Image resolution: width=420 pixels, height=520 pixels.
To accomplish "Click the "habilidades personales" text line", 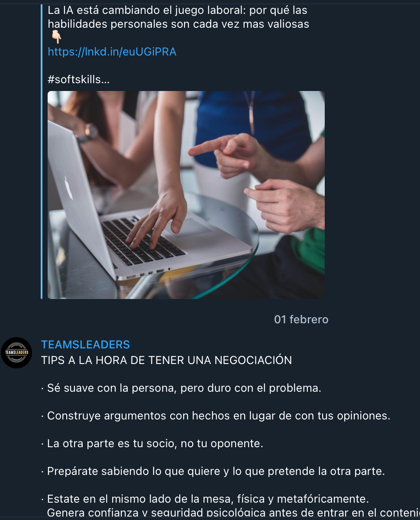I will click(178, 24).
